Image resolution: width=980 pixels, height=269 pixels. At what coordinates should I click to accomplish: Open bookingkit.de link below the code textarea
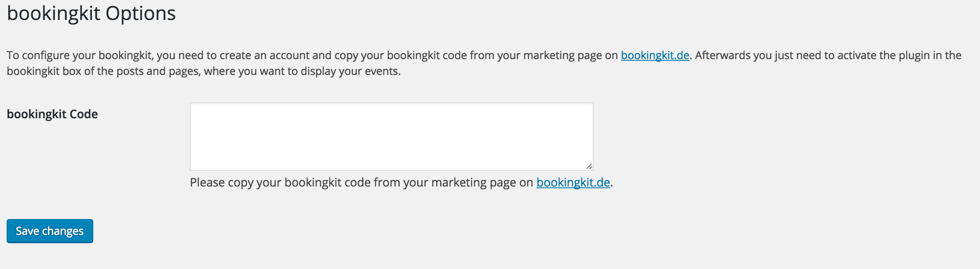(x=573, y=182)
